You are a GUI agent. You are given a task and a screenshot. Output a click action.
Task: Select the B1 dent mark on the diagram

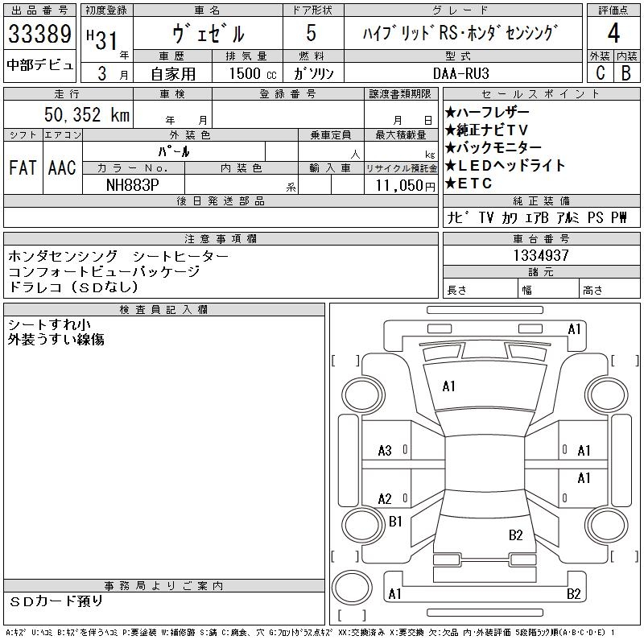click(x=395, y=522)
